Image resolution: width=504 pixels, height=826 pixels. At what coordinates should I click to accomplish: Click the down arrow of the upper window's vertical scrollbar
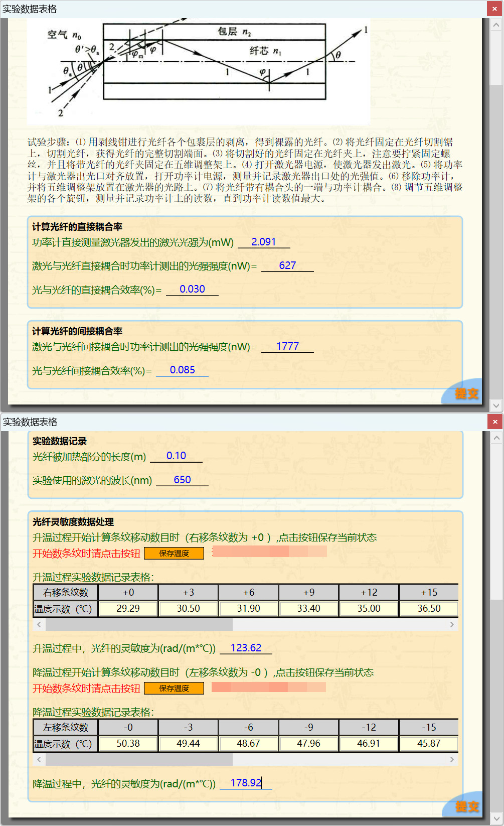[496, 405]
